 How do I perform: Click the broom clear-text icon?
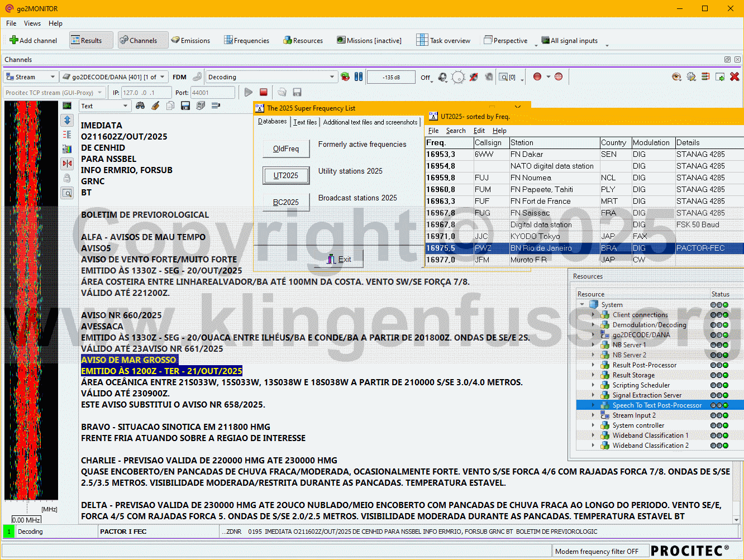[155, 106]
